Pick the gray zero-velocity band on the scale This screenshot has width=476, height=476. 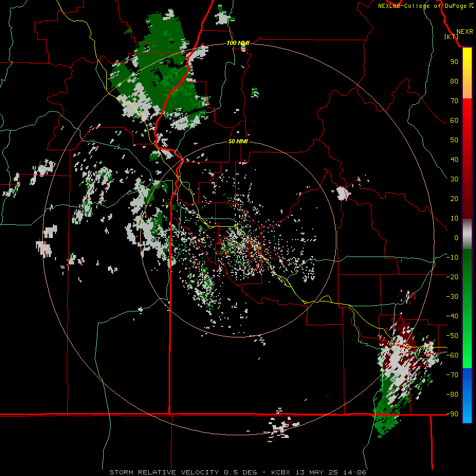pyautogui.click(x=467, y=234)
